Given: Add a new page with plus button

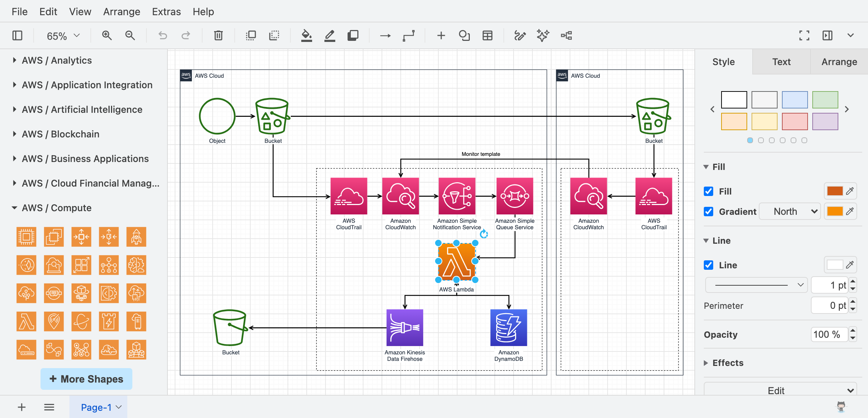Looking at the screenshot, I should [x=22, y=408].
